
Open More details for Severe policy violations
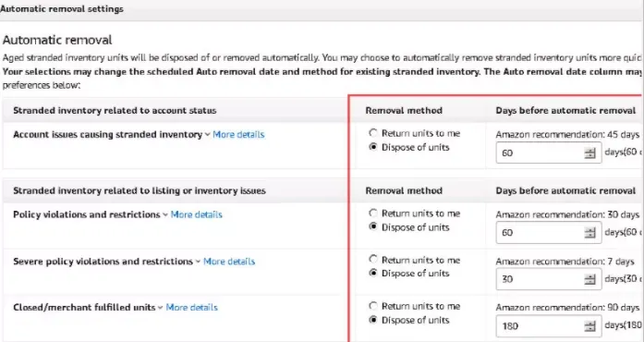229,262
